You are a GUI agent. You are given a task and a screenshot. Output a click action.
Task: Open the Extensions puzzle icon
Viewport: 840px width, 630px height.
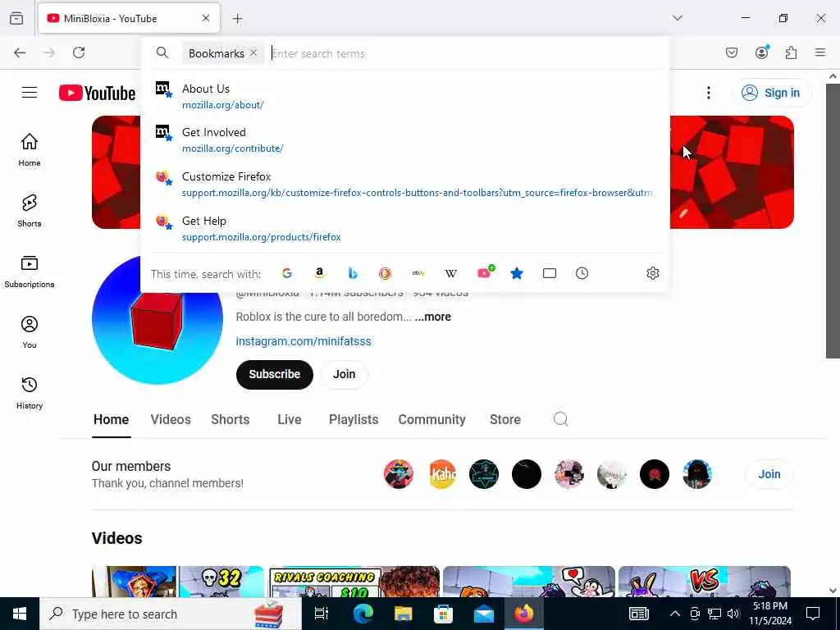pyautogui.click(x=792, y=52)
